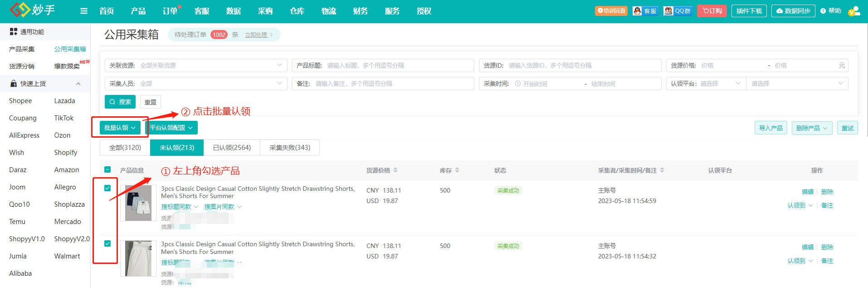Open the QQ群 group icon button
The height and width of the screenshot is (288, 868).
[x=678, y=11]
